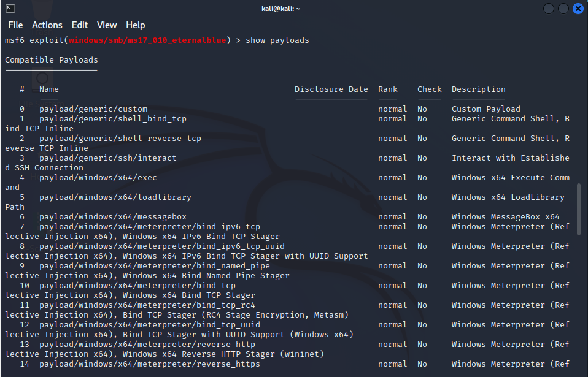Click 'Interact with Establishe' description text

coord(511,158)
